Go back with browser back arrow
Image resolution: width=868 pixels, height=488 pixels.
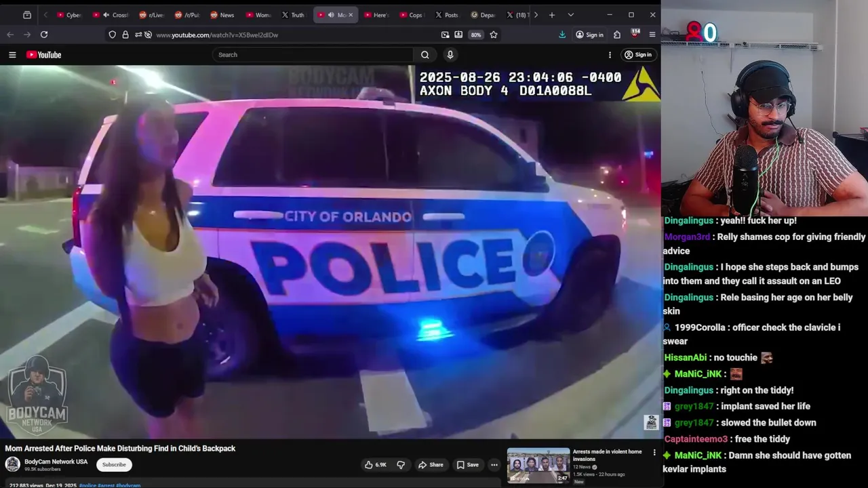click(10, 35)
